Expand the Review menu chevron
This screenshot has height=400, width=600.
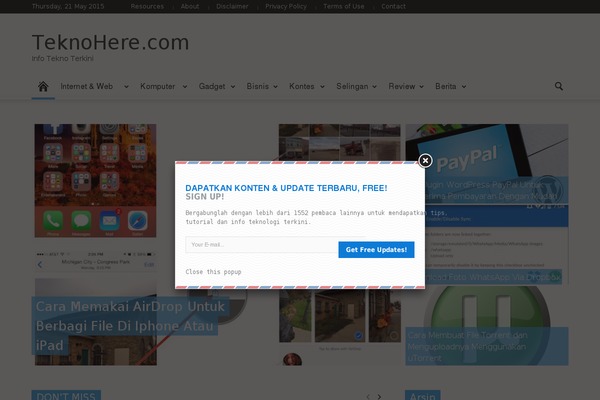pos(422,87)
